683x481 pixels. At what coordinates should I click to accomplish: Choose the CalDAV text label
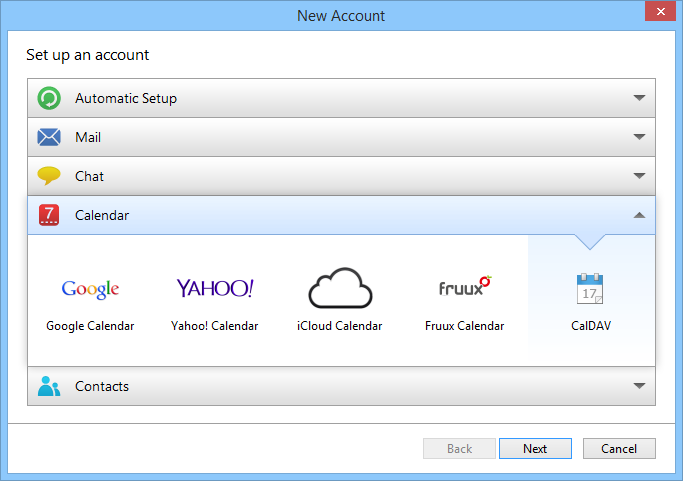(591, 326)
